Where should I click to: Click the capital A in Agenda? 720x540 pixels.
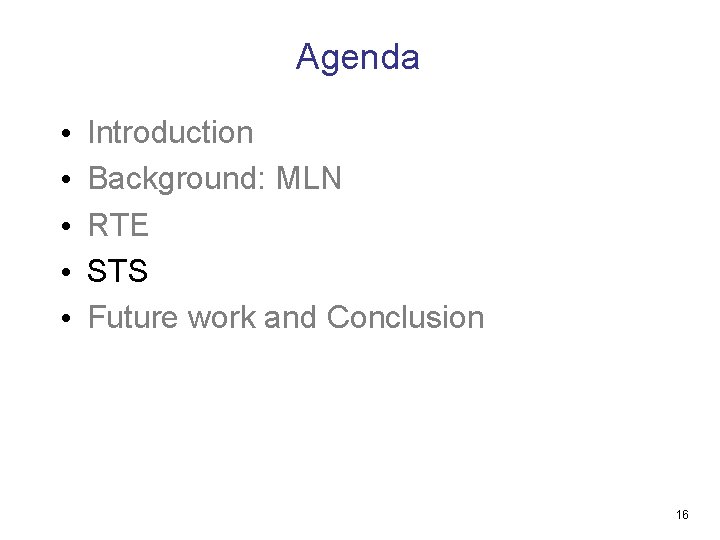[x=308, y=56]
